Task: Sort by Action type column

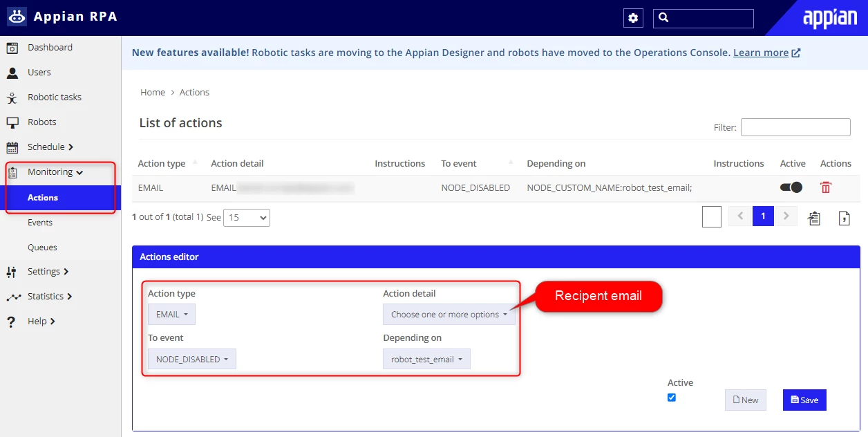Action: coord(168,164)
